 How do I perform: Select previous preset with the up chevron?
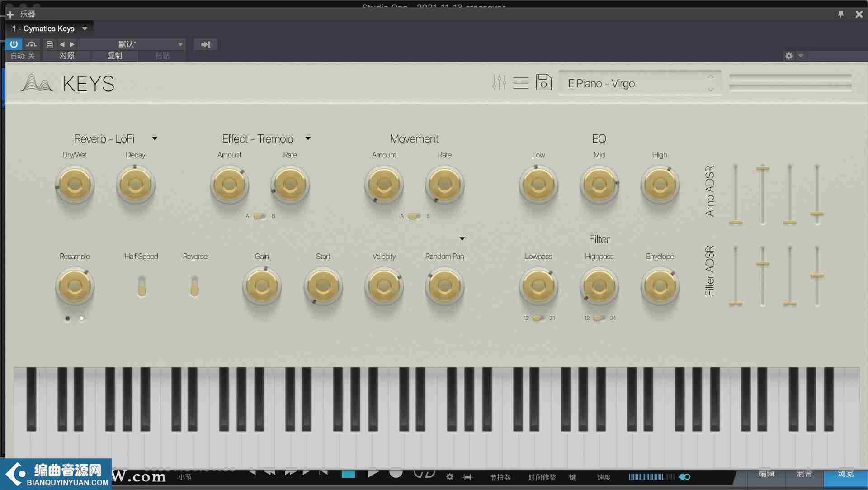pyautogui.click(x=711, y=76)
